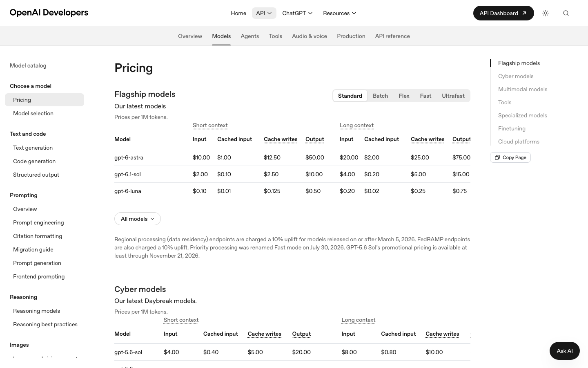The width and height of the screenshot is (588, 368).
Task: Click the Copy Page button
Action: pos(510,157)
